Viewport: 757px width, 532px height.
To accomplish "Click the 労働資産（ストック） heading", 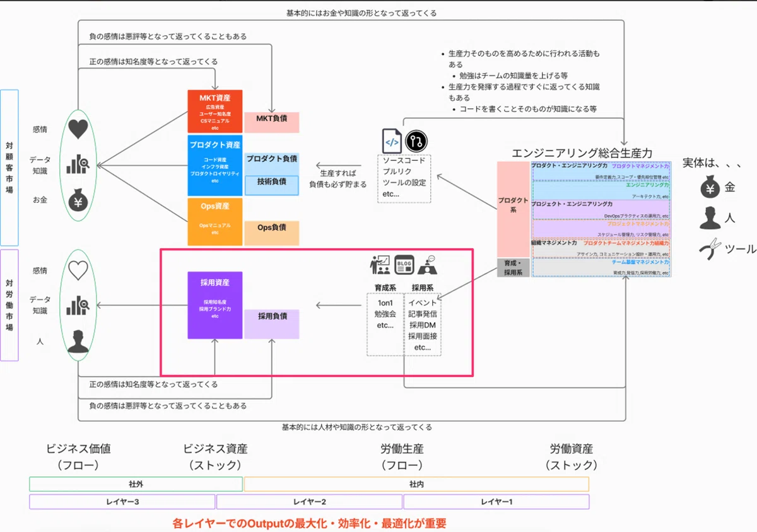I will coord(571,457).
